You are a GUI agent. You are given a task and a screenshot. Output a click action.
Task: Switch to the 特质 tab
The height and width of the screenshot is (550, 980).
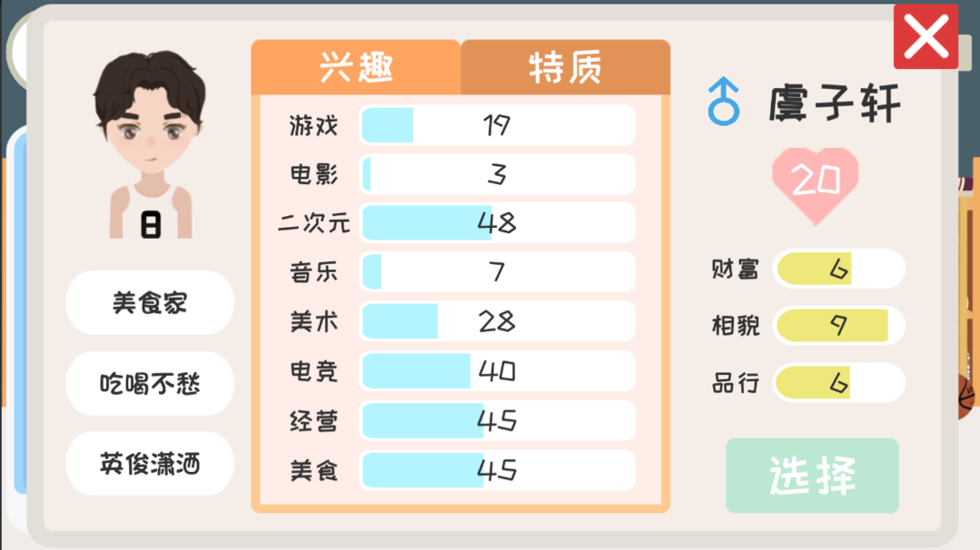[565, 68]
